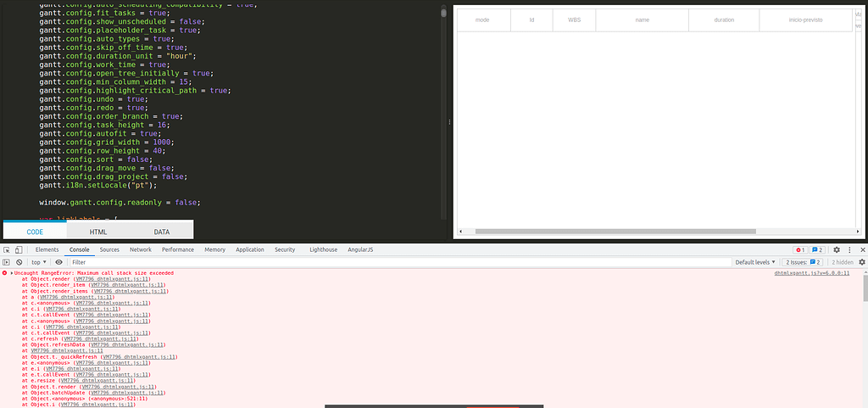Select the HTML tab below the editor

point(98,232)
